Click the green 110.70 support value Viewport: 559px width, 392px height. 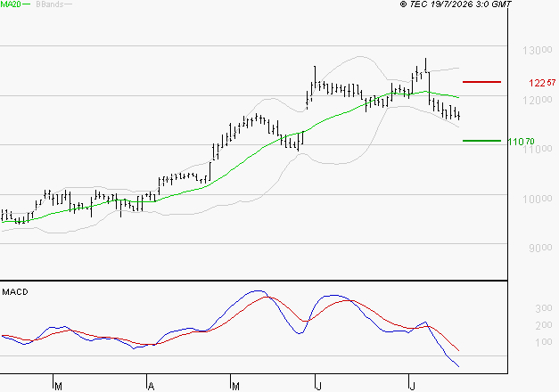coord(521,142)
